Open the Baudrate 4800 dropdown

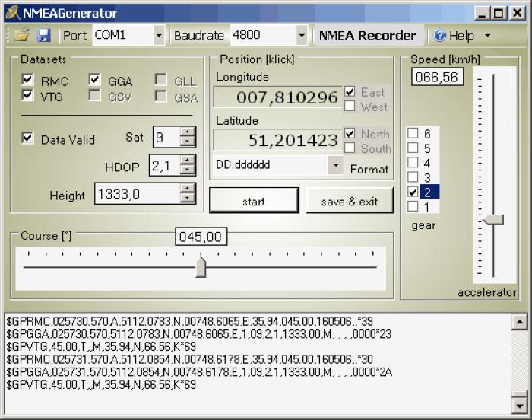tap(301, 35)
